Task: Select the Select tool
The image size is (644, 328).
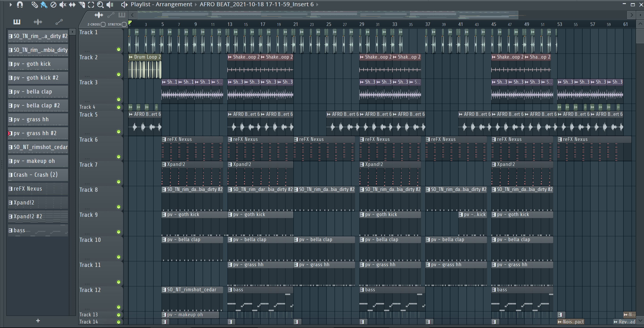Action: pyautogui.click(x=91, y=4)
